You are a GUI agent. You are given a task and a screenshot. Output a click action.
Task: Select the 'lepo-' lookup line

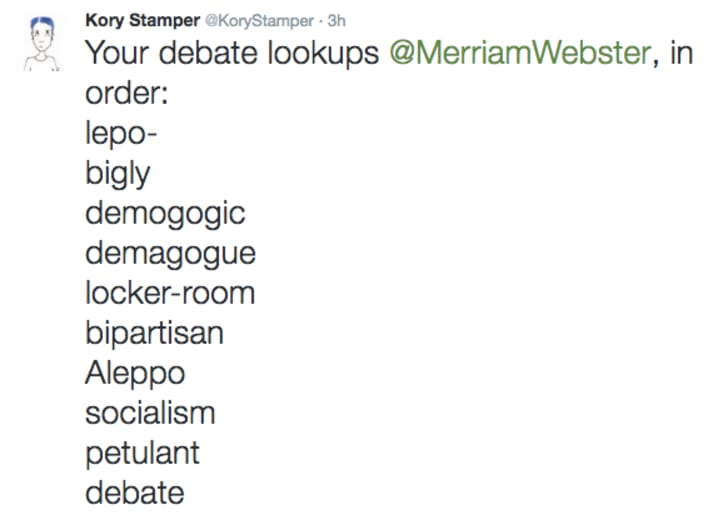click(121, 134)
